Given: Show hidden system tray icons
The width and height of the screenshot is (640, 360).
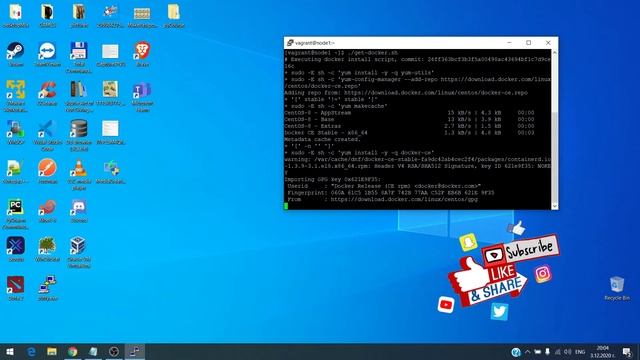Looking at the screenshot, I should pos(527,351).
